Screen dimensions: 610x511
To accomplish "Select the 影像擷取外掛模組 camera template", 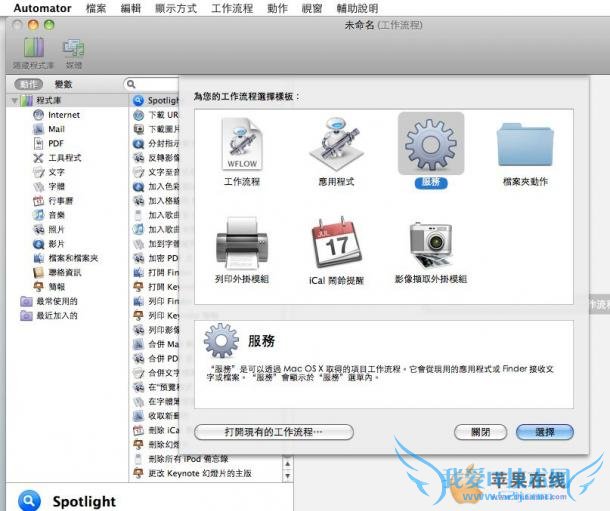I will [x=431, y=243].
